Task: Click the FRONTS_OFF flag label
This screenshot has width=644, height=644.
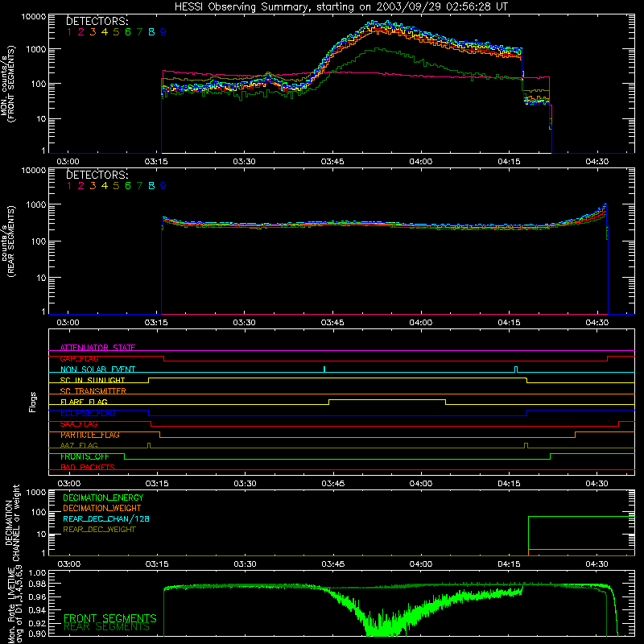Action: tap(85, 456)
